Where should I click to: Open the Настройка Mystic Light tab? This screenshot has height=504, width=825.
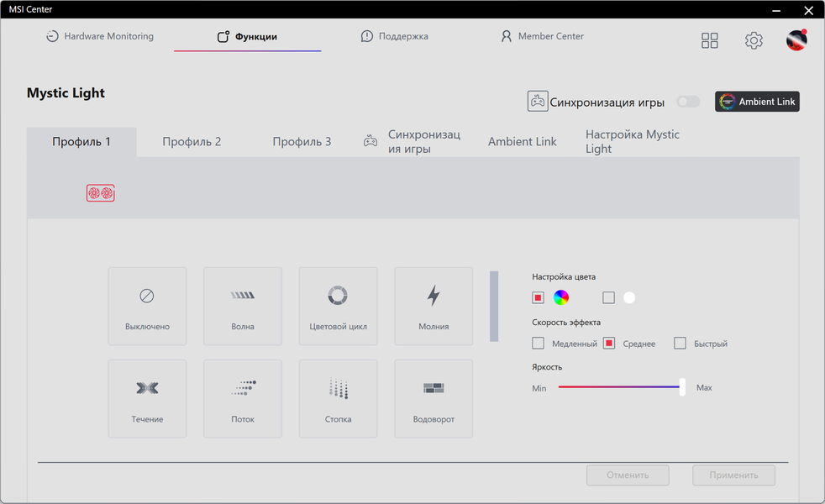click(x=633, y=141)
